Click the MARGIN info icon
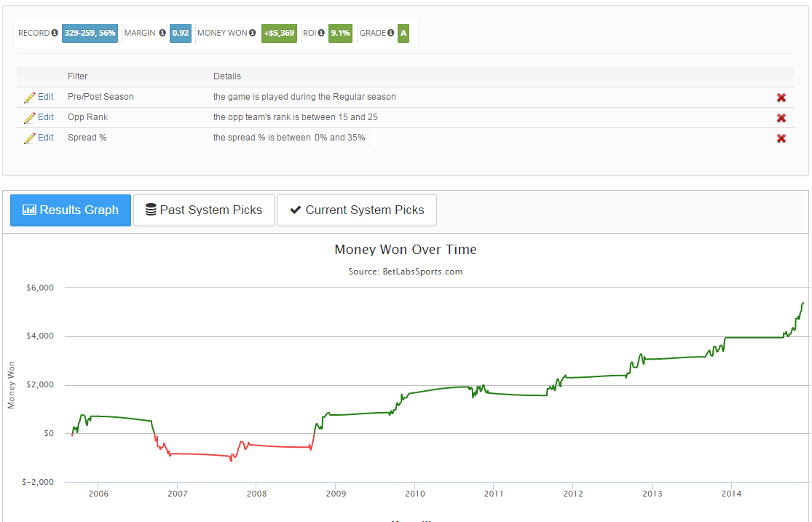The height and width of the screenshot is (522, 812). pos(162,33)
